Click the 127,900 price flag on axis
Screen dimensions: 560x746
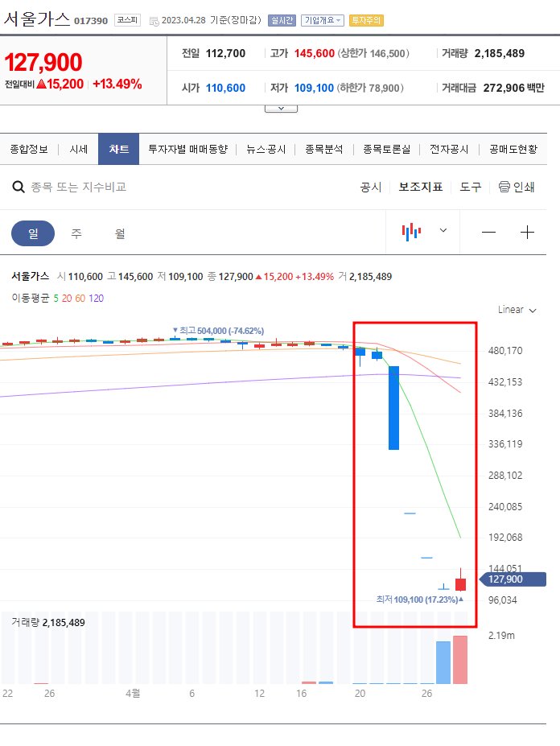pos(513,579)
